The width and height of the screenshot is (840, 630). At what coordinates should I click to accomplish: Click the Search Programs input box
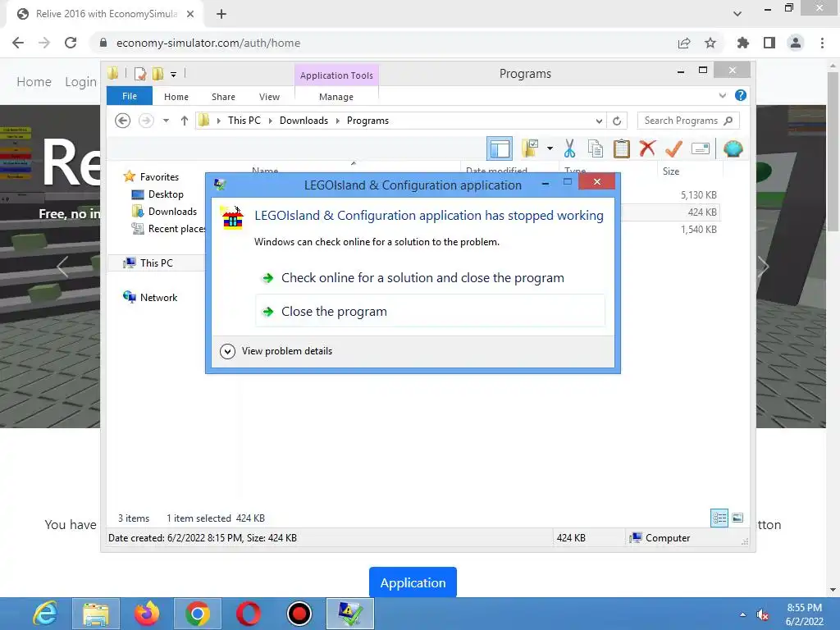click(x=688, y=121)
